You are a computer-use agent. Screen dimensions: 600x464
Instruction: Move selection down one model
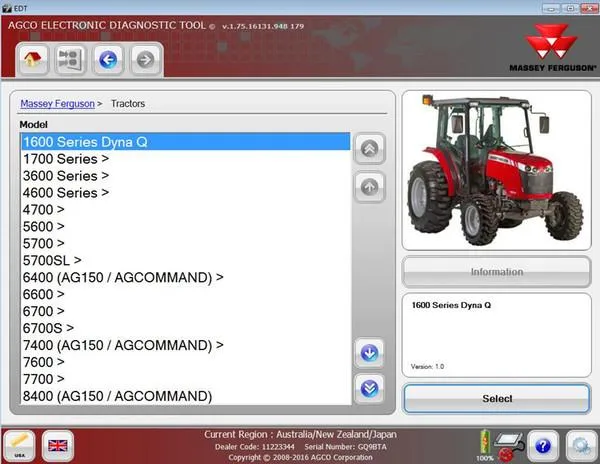[369, 353]
